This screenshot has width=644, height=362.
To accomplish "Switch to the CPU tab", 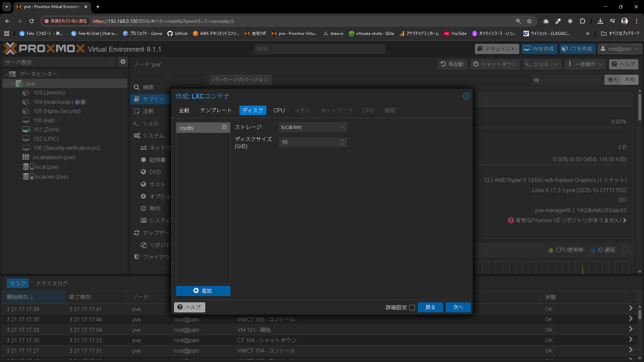I will point(279,110).
